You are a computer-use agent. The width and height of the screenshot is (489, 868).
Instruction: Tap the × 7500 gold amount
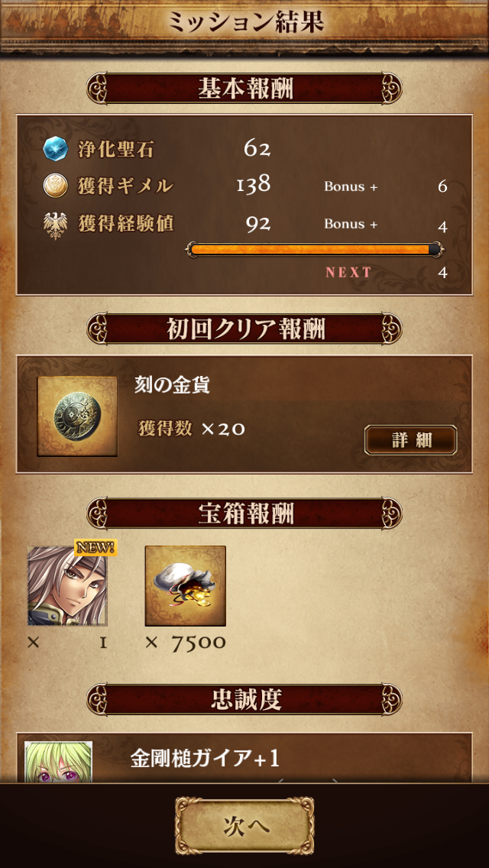pos(186,643)
